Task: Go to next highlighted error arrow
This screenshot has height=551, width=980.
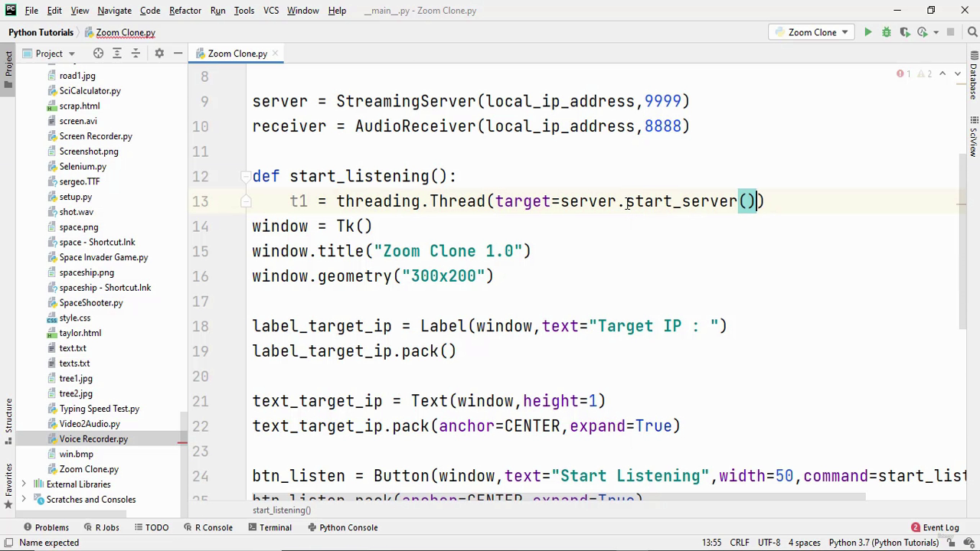Action: tap(957, 73)
